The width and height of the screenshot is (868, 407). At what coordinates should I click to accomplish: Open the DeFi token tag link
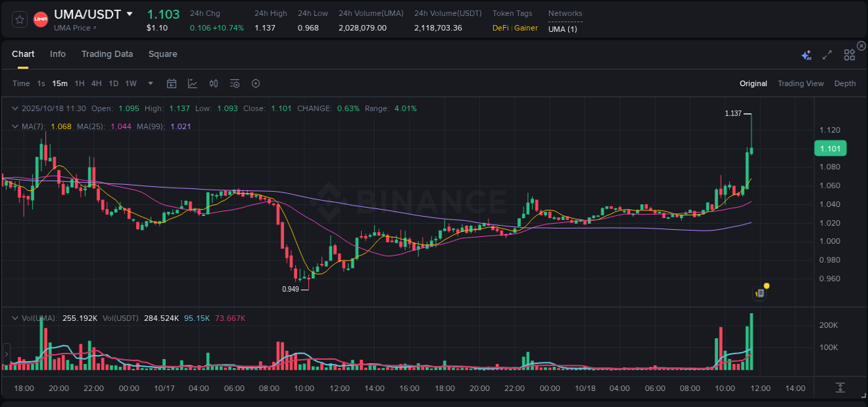499,28
